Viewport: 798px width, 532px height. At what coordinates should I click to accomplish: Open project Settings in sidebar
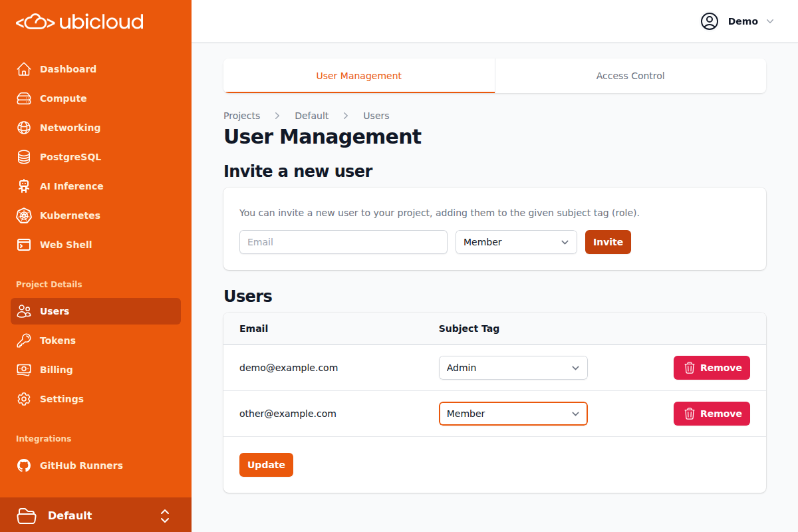(96, 399)
